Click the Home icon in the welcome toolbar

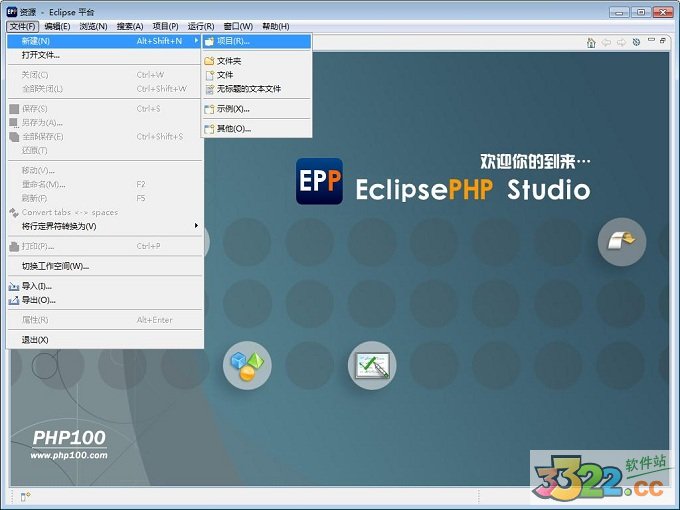591,42
